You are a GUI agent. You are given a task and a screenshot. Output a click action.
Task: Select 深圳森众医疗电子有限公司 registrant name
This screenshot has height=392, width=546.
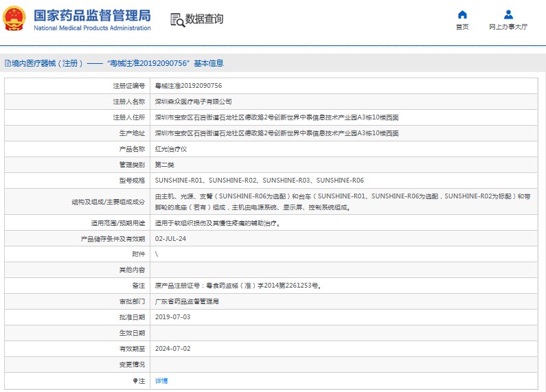[x=193, y=102]
